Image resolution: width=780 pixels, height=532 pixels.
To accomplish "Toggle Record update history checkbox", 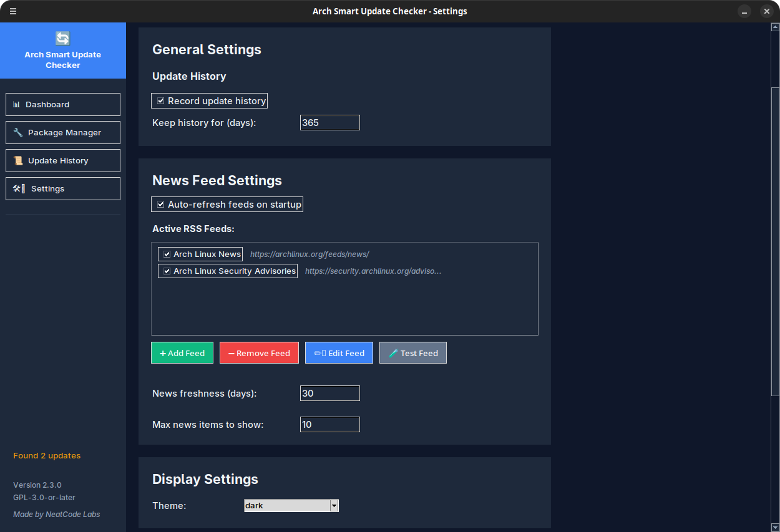I will tap(209, 100).
